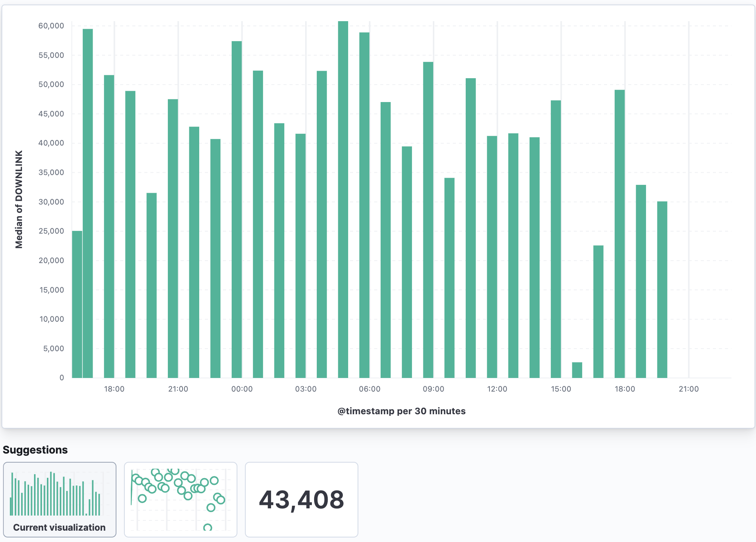The height and width of the screenshot is (542, 756).
Task: Select the Current visualization suggestion thumbnail
Action: 60,499
